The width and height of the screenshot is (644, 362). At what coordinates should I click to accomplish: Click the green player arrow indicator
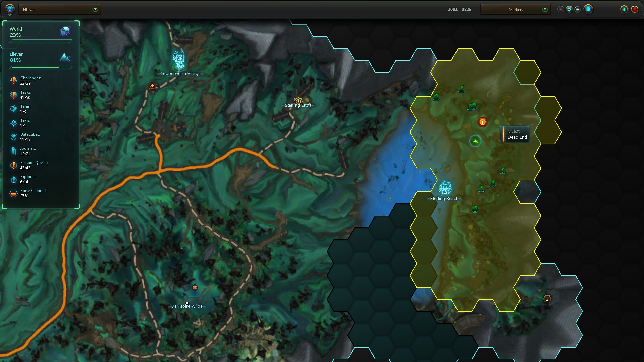(x=475, y=141)
